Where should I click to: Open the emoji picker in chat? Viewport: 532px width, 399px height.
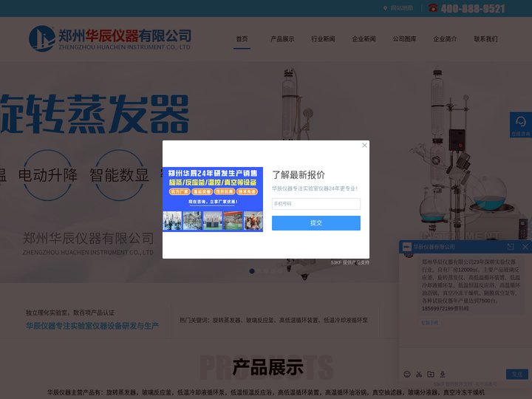[407, 374]
